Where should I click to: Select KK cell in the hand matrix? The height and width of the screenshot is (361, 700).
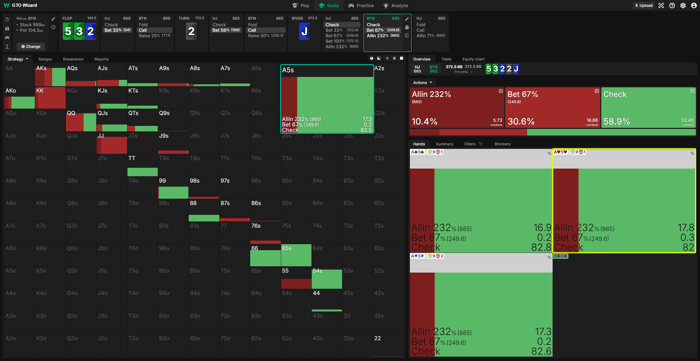(50, 98)
